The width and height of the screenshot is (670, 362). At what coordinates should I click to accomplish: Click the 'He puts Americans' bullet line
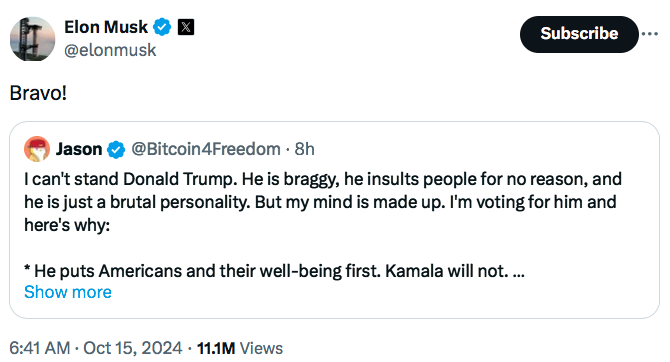(x=274, y=271)
